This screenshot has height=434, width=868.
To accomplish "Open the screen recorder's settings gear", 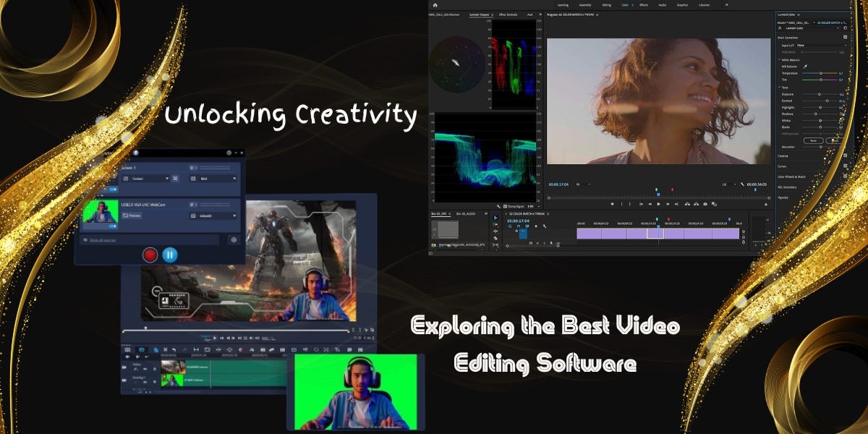I will [234, 240].
